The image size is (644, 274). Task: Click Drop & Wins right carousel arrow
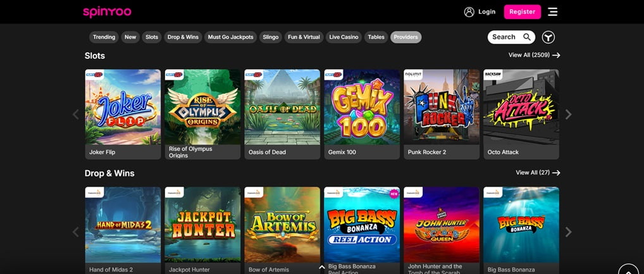568,232
